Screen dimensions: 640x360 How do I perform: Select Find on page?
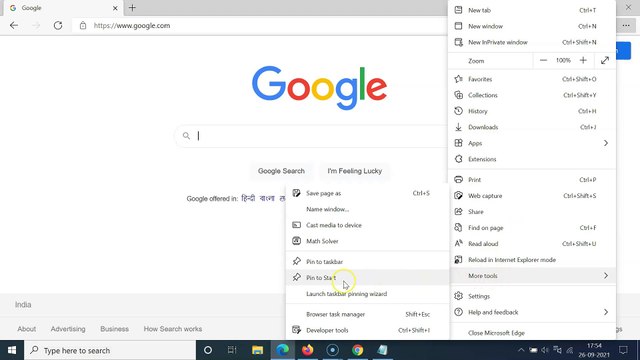pos(531,228)
